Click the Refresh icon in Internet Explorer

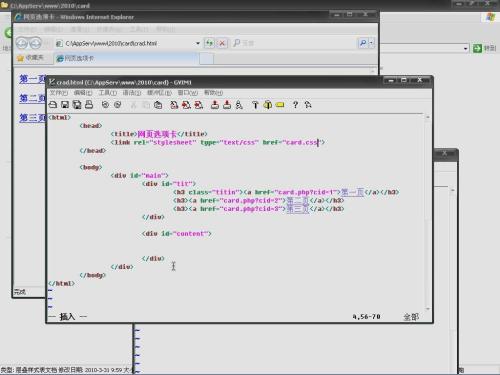209,43
